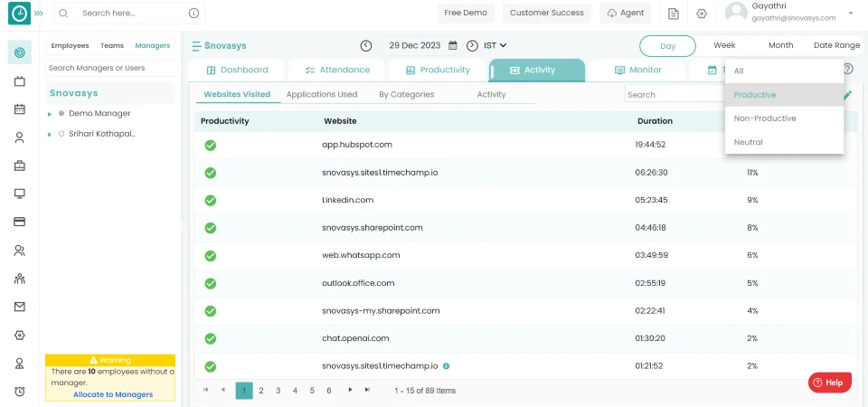Click info icon beside snovasys.sites1.timechamp.io
The width and height of the screenshot is (868, 407).
click(x=446, y=365)
